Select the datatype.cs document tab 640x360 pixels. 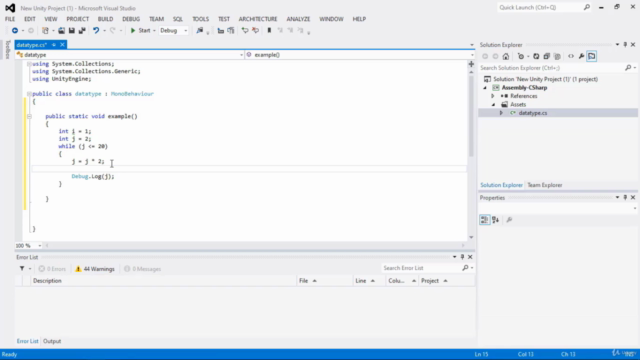[x=32, y=45]
